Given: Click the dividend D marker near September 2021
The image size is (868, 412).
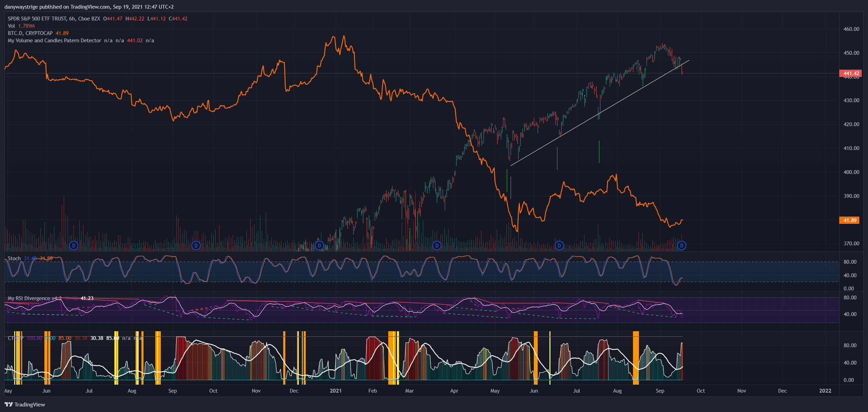Looking at the screenshot, I should [682, 246].
